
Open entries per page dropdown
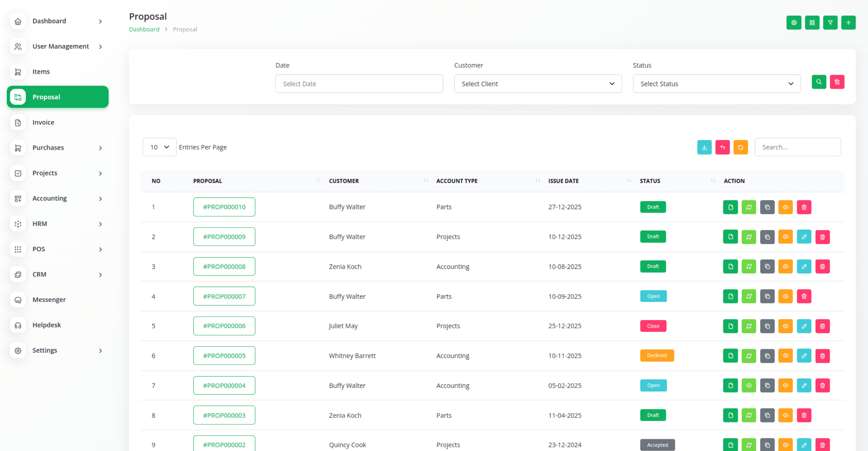pos(159,147)
